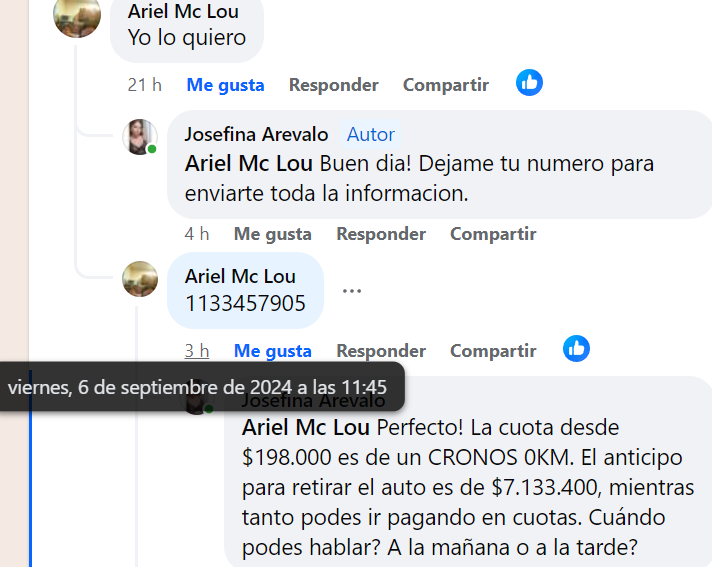Click 'Compartir' under Josefina's 4 h reply

[493, 234]
